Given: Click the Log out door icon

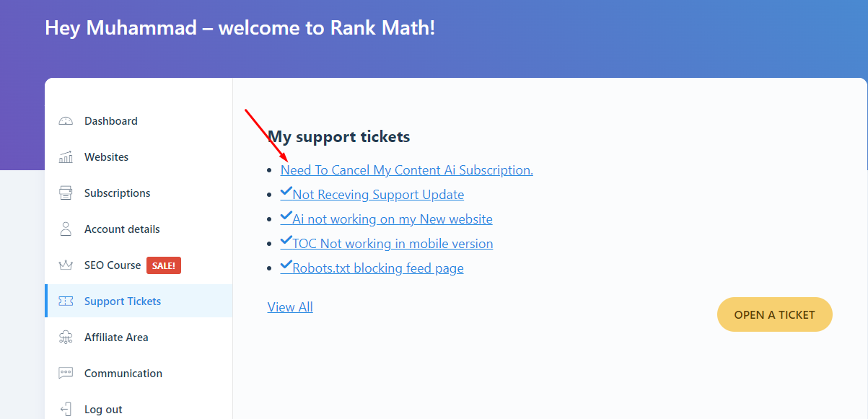Looking at the screenshot, I should 66,410.
